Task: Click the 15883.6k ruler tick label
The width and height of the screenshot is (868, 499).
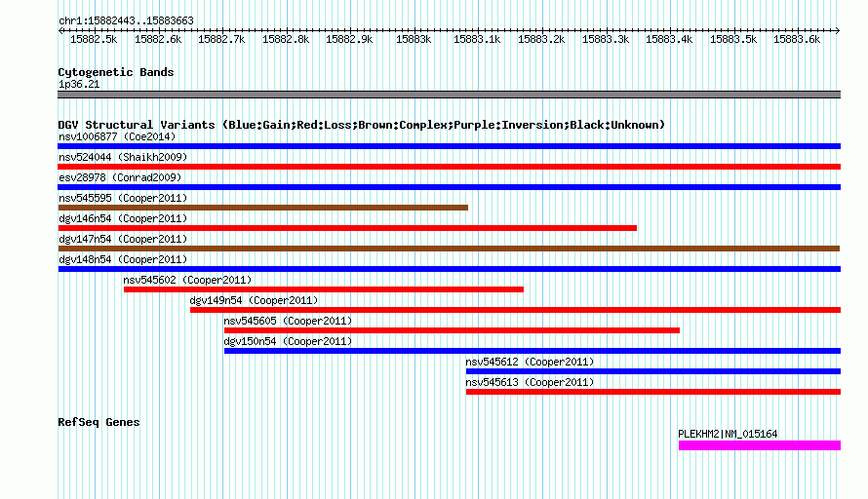Action: [x=797, y=39]
